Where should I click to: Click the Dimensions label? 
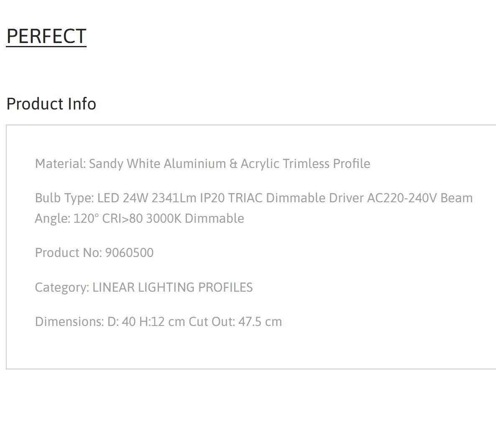(x=69, y=321)
